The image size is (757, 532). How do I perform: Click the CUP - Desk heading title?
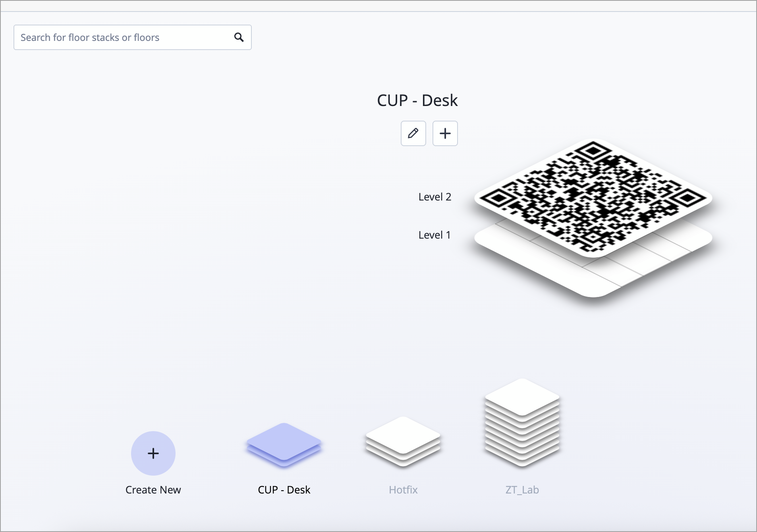[417, 100]
